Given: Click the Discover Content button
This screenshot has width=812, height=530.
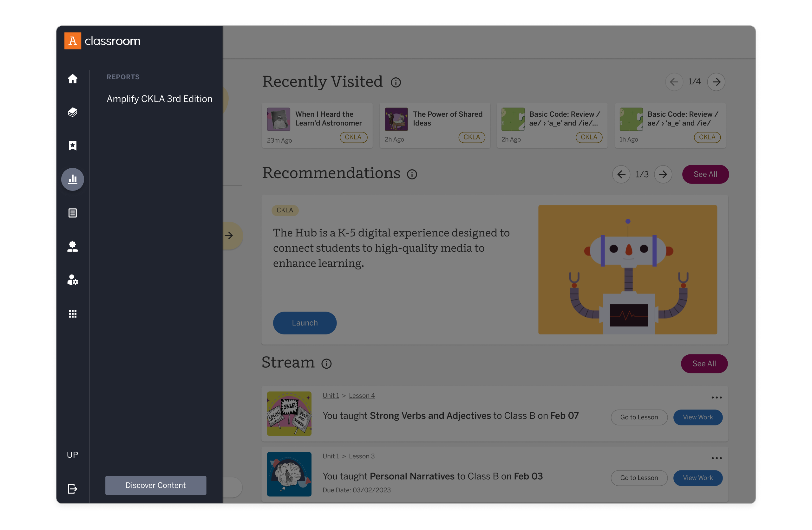Looking at the screenshot, I should [x=155, y=485].
